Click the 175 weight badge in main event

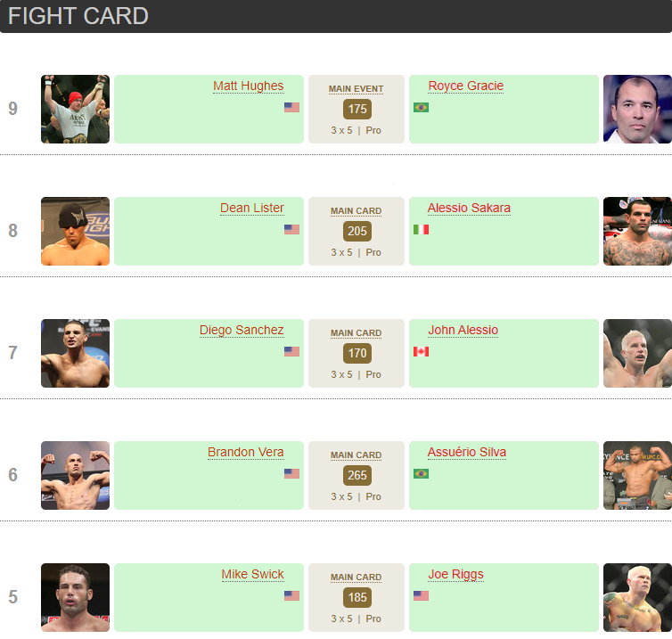pyautogui.click(x=357, y=110)
